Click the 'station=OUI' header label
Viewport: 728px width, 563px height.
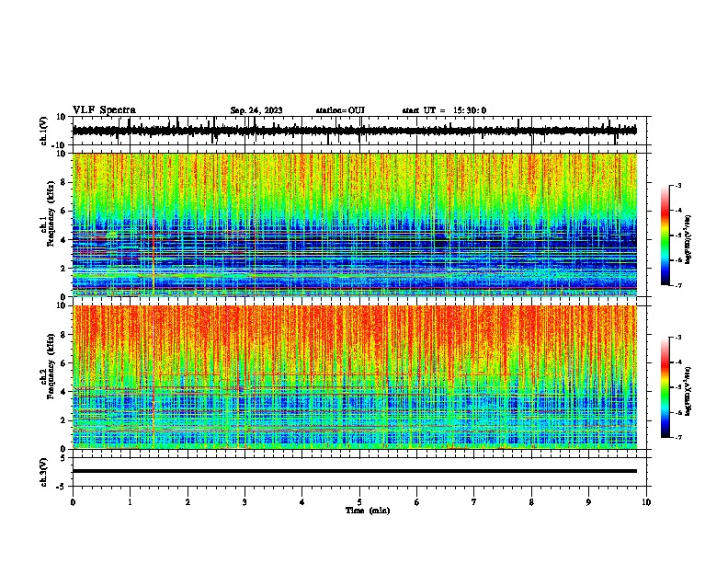click(340, 110)
